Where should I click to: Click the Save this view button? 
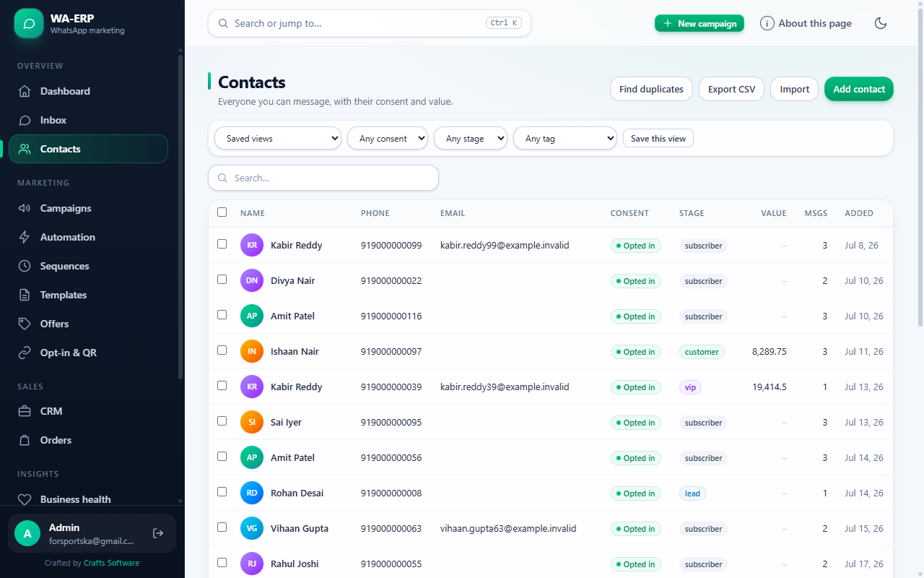click(x=658, y=138)
